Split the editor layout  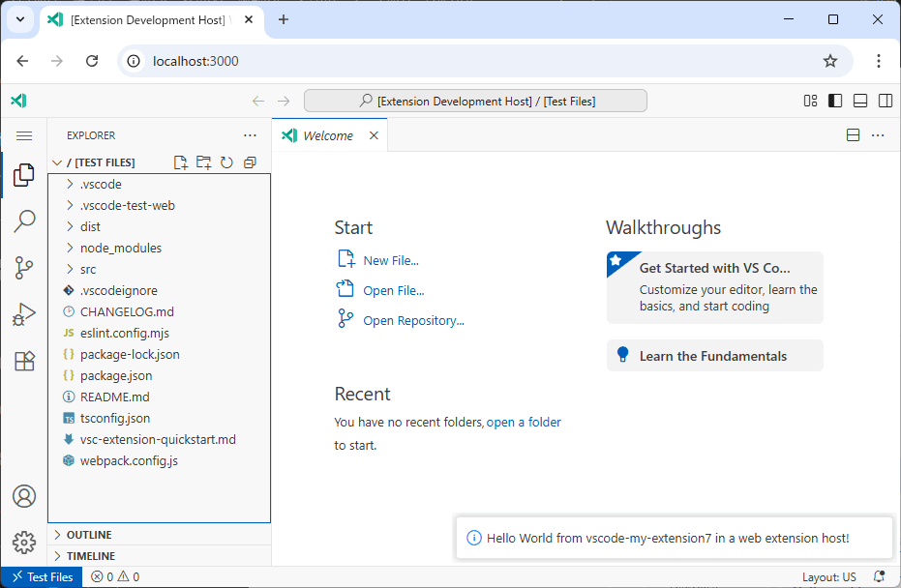854,135
